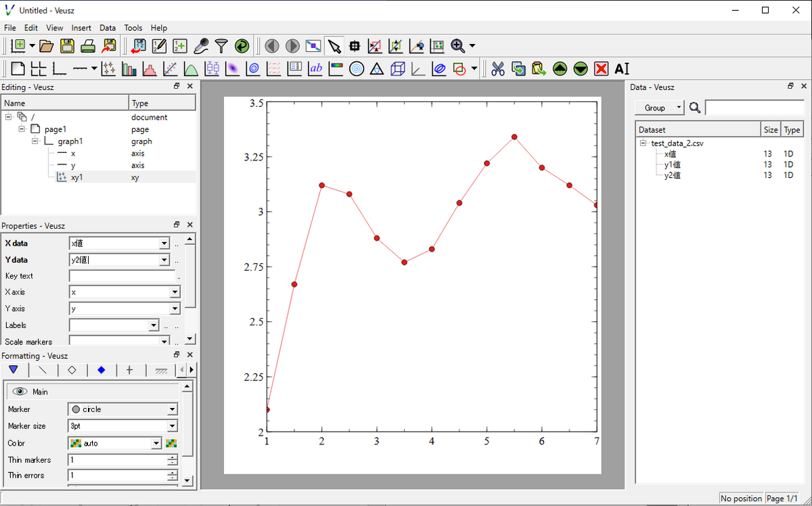Click the create new dataset icon
The width and height of the screenshot is (812, 506).
pos(180,46)
